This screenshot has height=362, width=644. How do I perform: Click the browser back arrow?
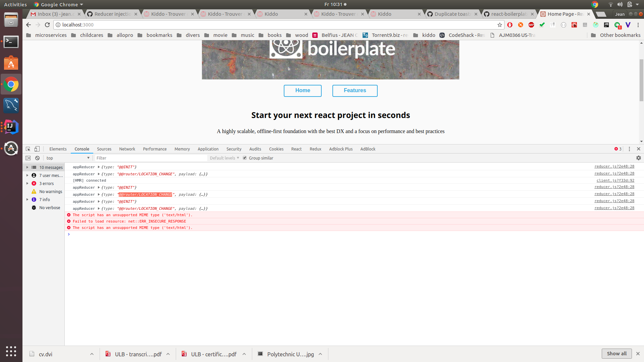[x=29, y=25]
